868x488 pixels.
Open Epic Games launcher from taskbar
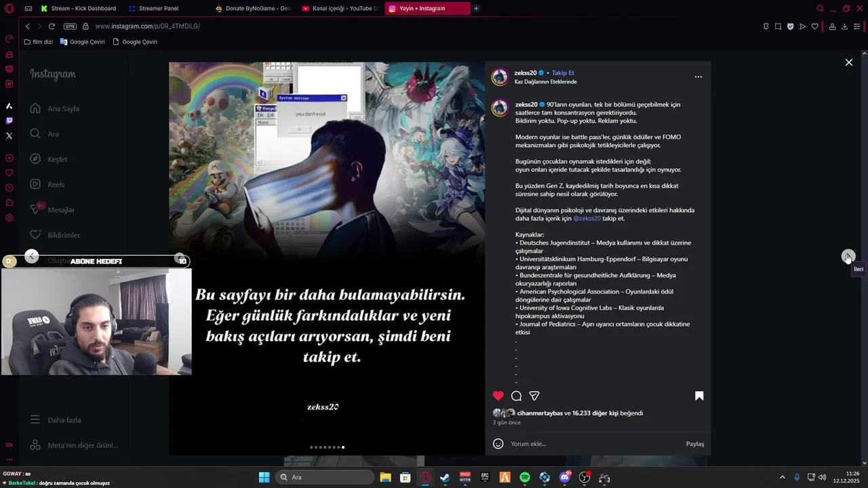click(x=485, y=477)
